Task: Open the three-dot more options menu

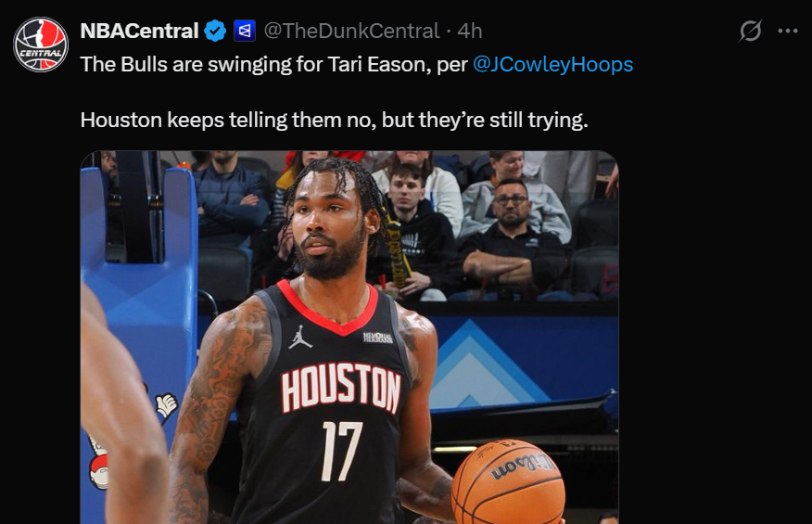Action: (x=788, y=32)
